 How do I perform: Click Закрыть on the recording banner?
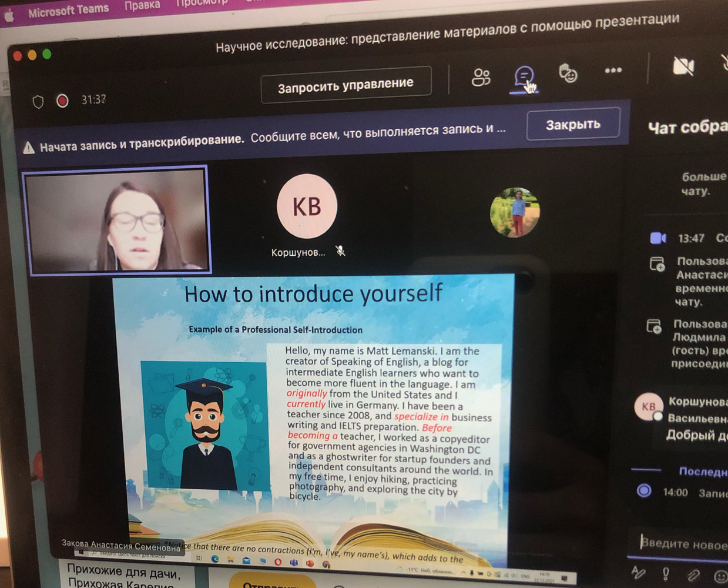573,125
